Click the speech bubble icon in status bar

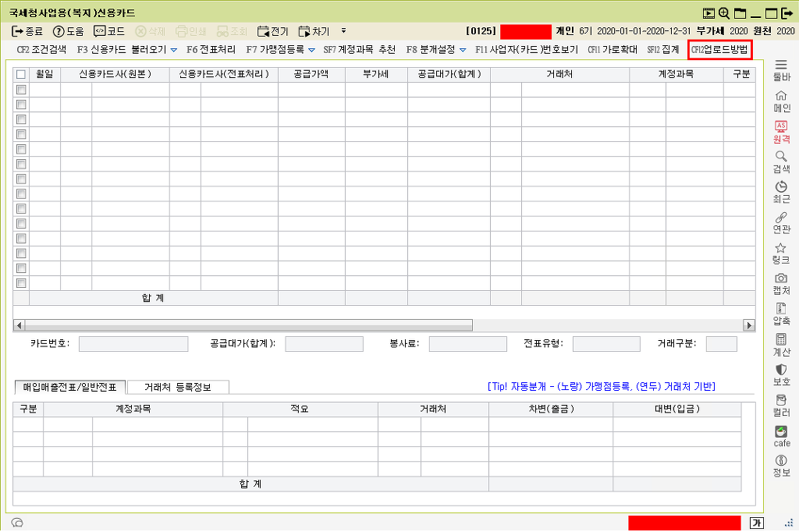[17, 523]
